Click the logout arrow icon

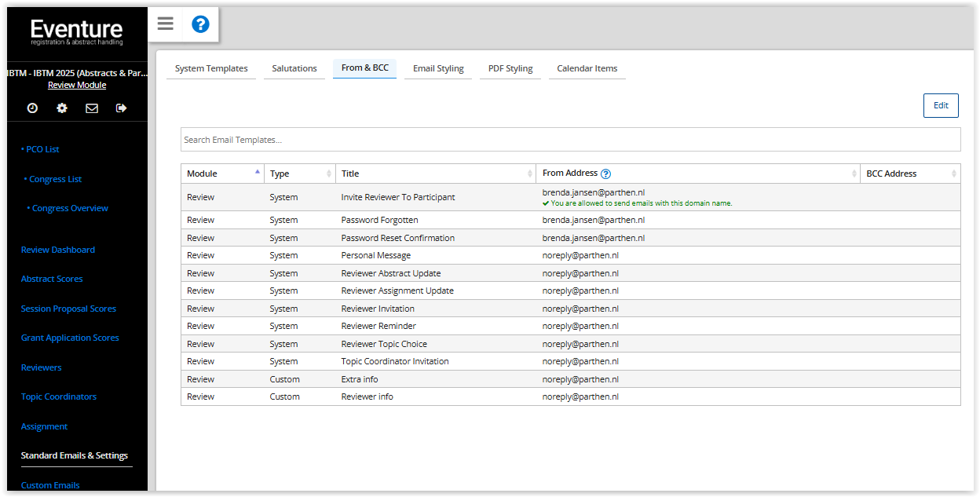(x=121, y=108)
